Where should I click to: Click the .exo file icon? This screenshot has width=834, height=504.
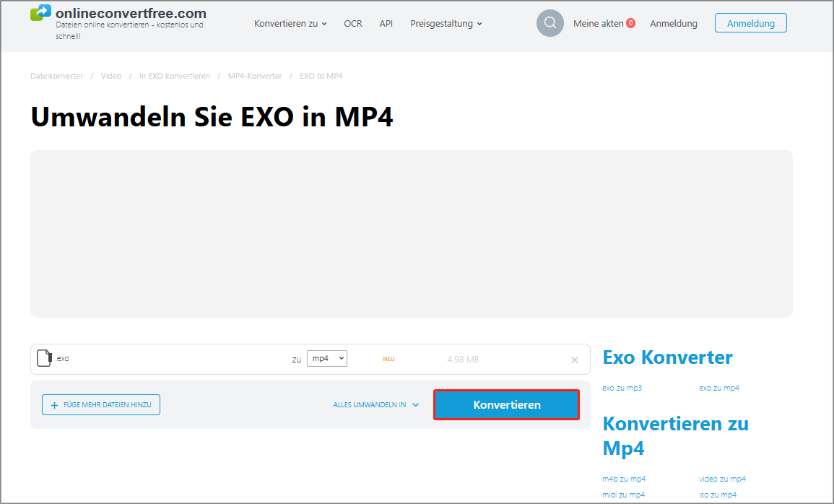coord(44,358)
